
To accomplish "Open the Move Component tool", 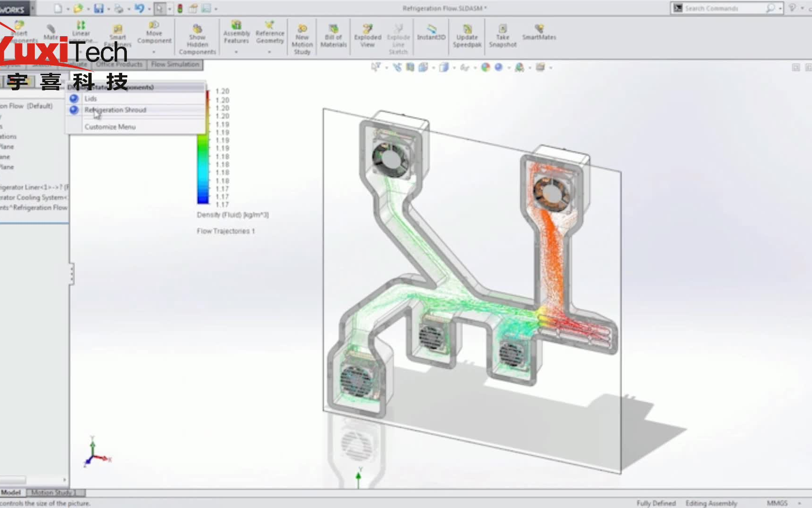I will click(x=155, y=33).
